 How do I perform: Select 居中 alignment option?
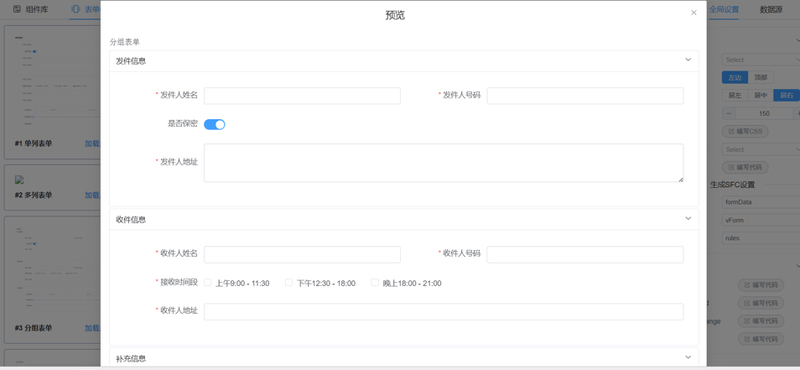tap(761, 95)
